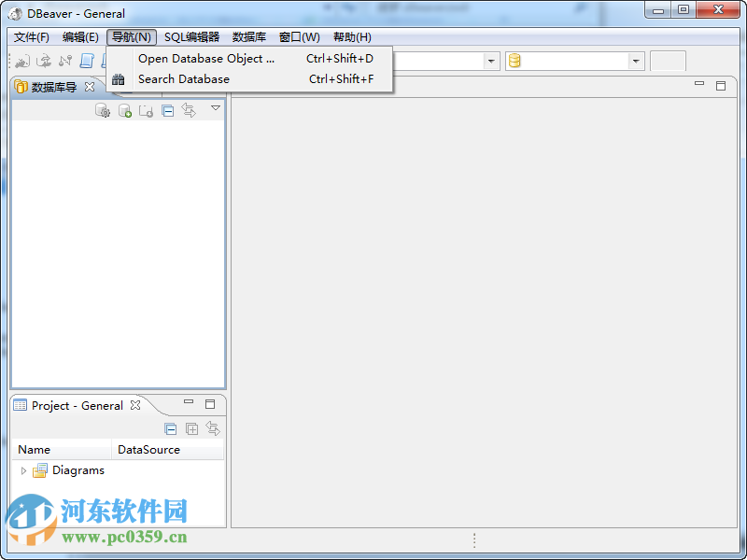The height and width of the screenshot is (560, 747).
Task: Select Open Database Object menu entry
Action: point(207,59)
